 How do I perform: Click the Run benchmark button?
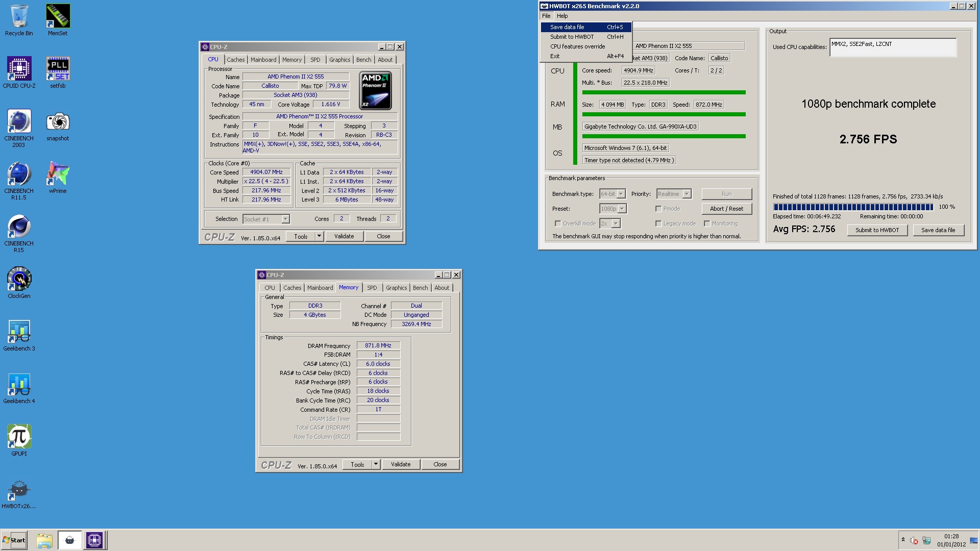click(726, 194)
